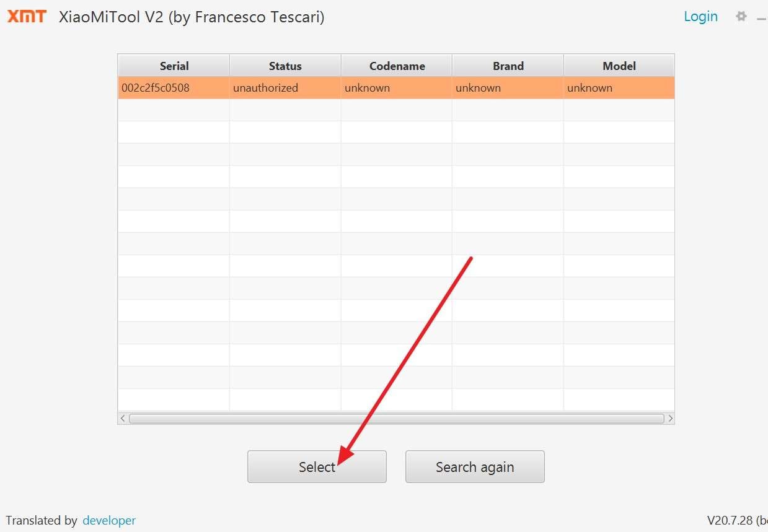Sort by the Status column header
768x532 pixels.
coord(285,66)
